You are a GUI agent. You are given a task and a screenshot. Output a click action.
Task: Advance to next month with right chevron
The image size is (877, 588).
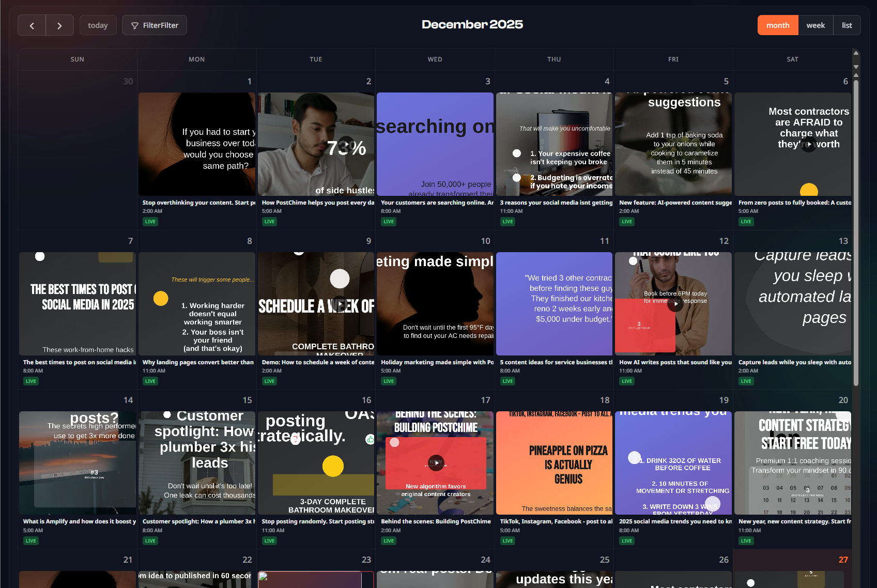pos(59,25)
